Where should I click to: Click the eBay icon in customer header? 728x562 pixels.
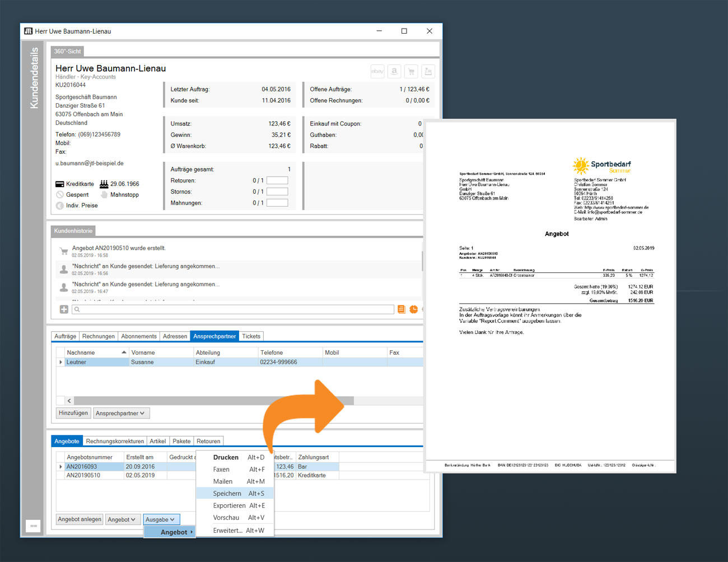(x=377, y=71)
